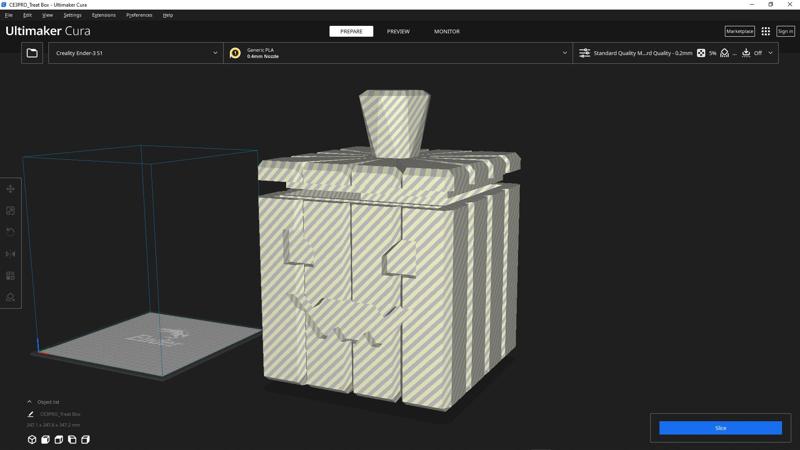Click the Slice button
This screenshot has width=800, height=450.
[720, 428]
